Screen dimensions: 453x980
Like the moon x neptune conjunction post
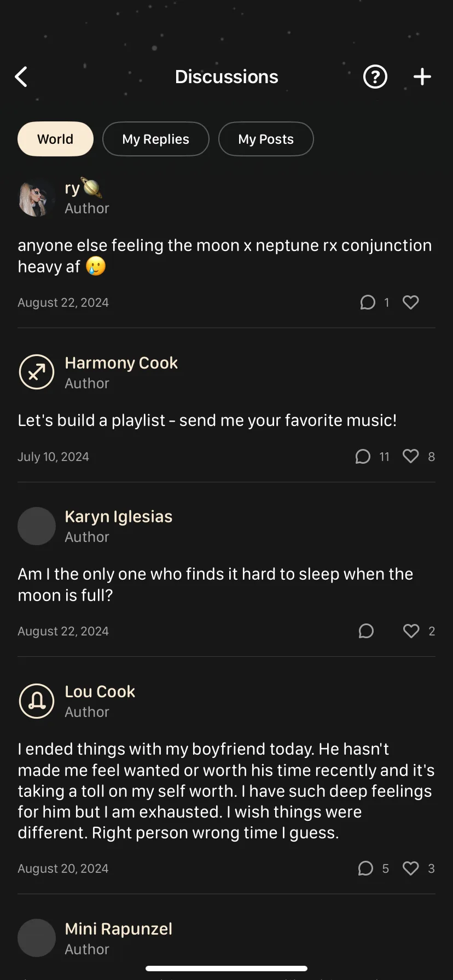411,302
